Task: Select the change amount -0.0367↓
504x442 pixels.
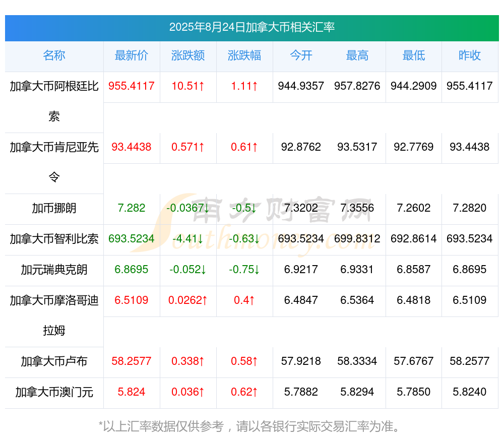Action: [188, 208]
